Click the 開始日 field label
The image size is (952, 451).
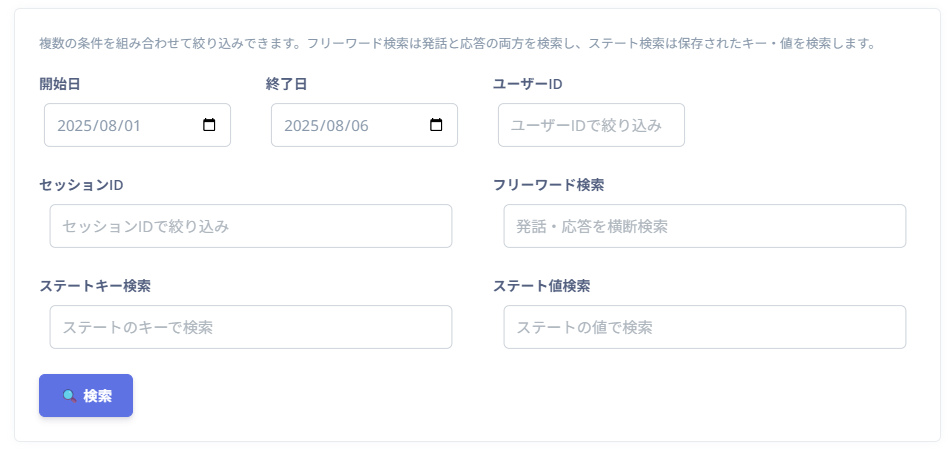(60, 84)
